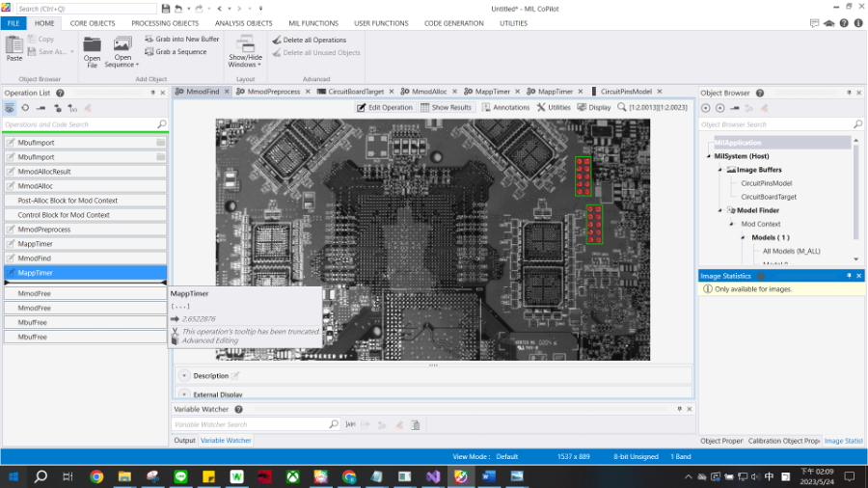Select CircuitPinsModel in Object Browser tree
This screenshot has width=868, height=488.
coord(766,183)
